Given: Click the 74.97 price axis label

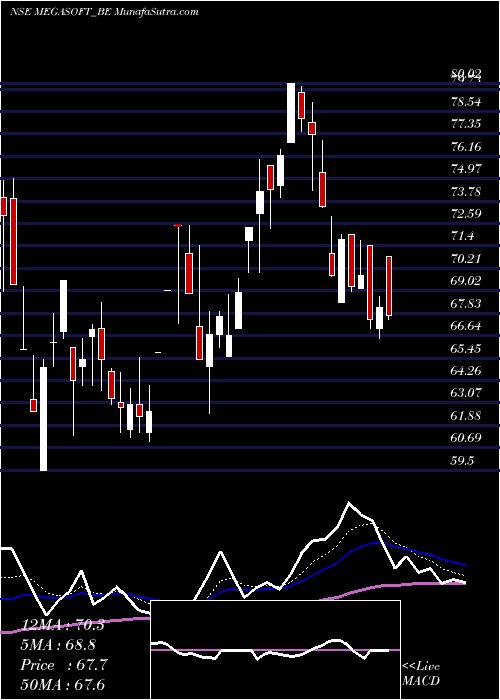Looking at the screenshot, I should [x=466, y=169].
